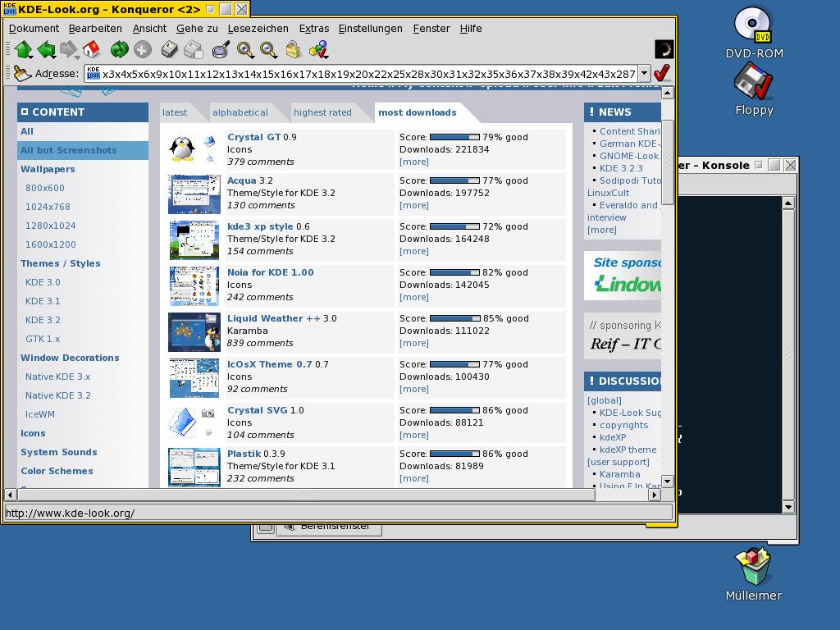
Task: Reload the page with green arrows icon
Action: point(119,50)
